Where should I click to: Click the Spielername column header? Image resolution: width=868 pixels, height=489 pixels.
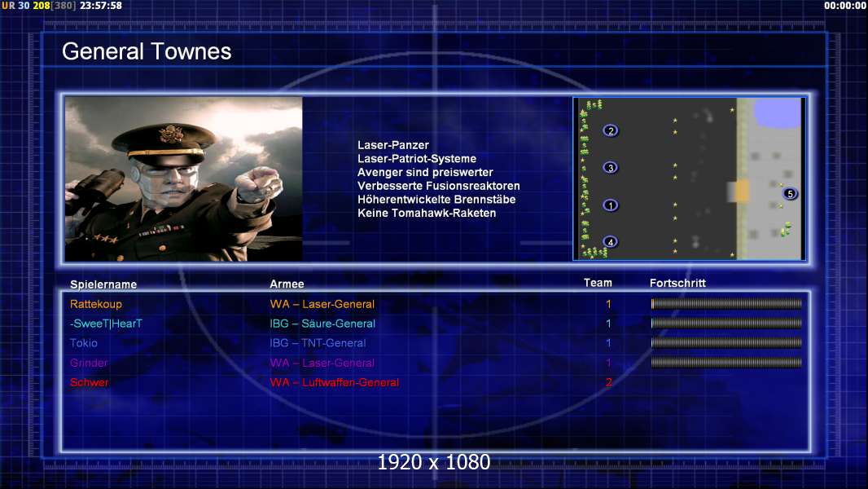(103, 284)
